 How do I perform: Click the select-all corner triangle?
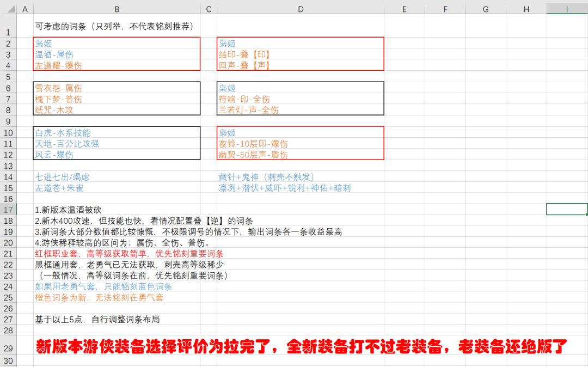pyautogui.click(x=11, y=8)
